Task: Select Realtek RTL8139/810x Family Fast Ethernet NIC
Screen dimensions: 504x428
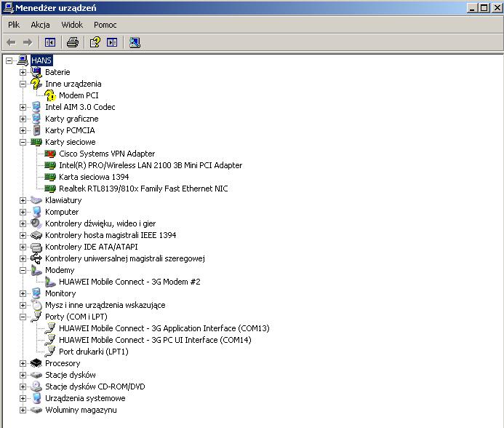Action: tap(143, 189)
